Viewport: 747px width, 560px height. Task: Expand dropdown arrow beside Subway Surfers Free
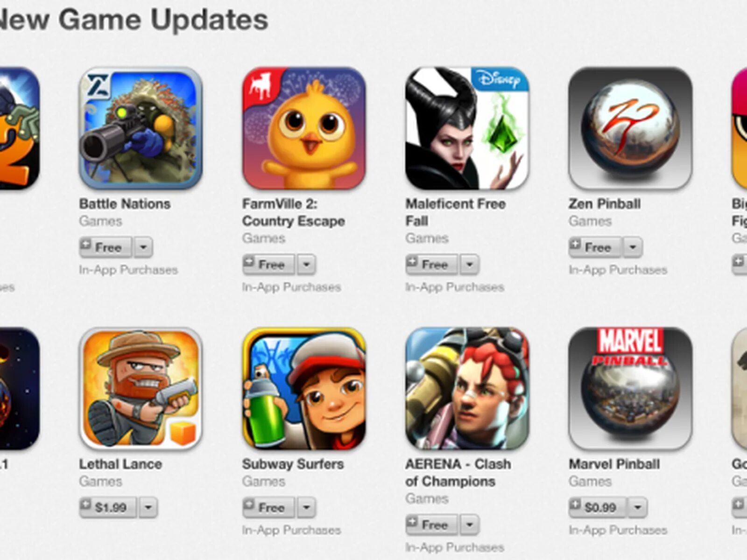(x=307, y=507)
